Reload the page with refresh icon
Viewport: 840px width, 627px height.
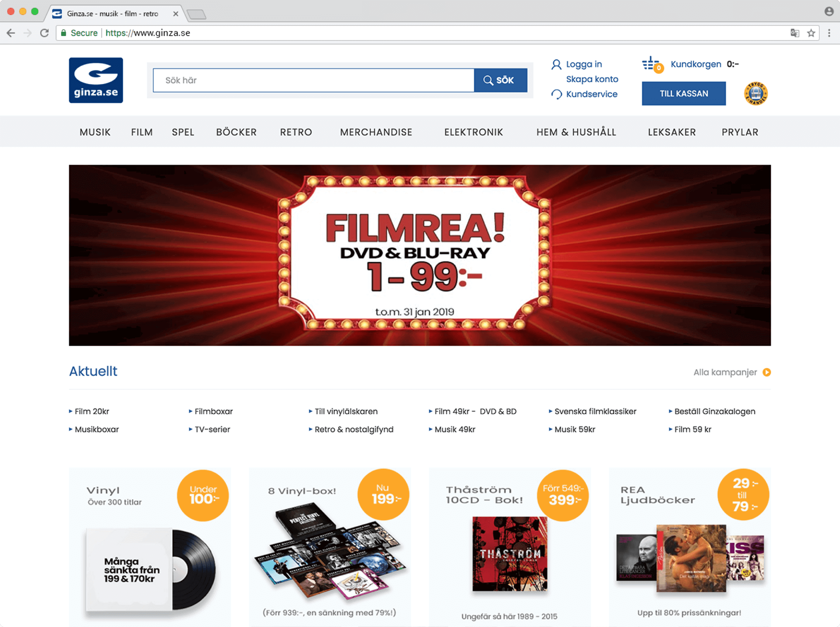coord(45,33)
